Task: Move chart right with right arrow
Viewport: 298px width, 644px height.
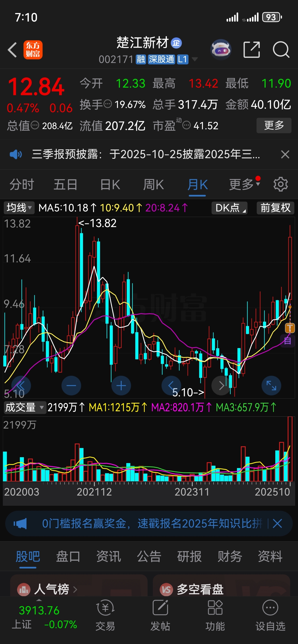Action: [x=221, y=385]
